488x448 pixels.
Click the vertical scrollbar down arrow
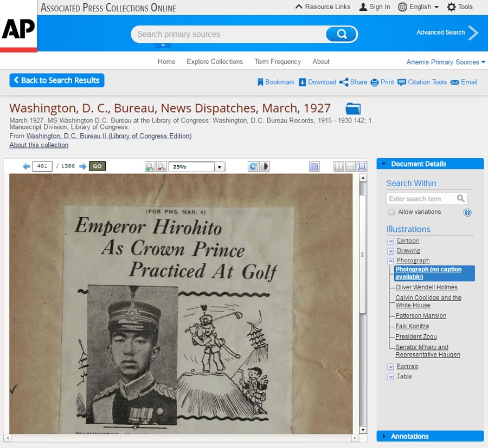(363, 430)
